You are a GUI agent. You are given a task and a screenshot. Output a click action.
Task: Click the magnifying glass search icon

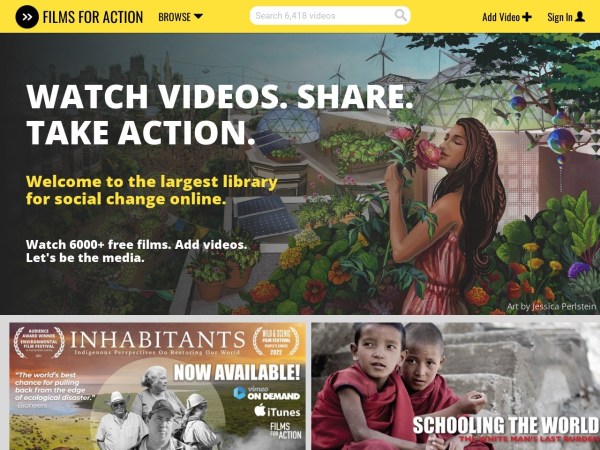coord(400,15)
